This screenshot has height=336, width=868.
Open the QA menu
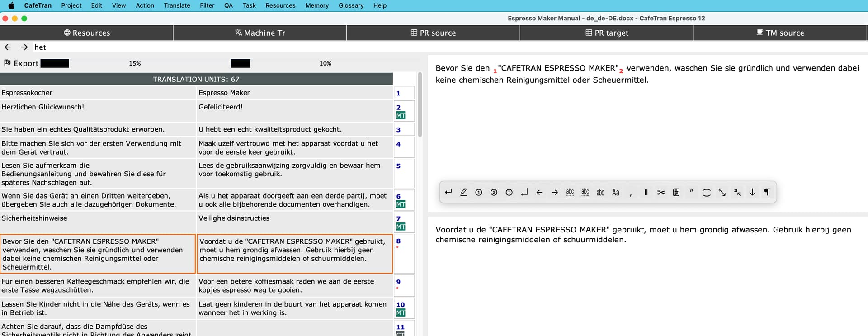(x=229, y=5)
